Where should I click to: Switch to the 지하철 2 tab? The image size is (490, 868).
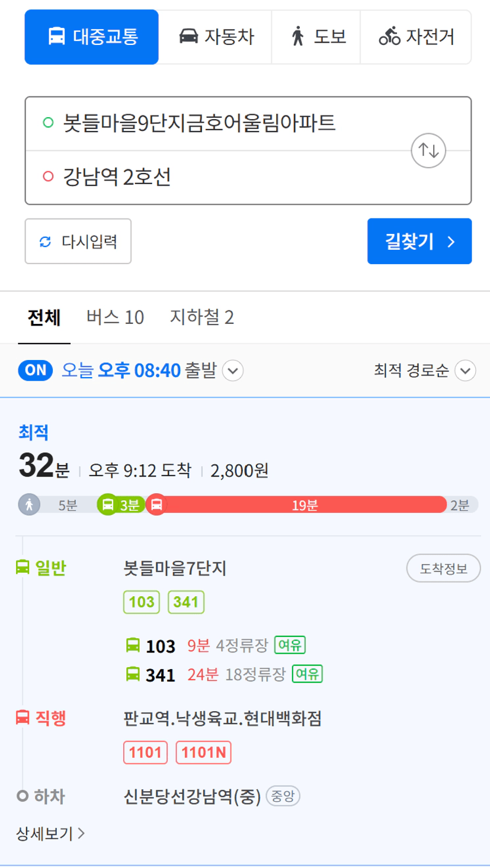(201, 317)
